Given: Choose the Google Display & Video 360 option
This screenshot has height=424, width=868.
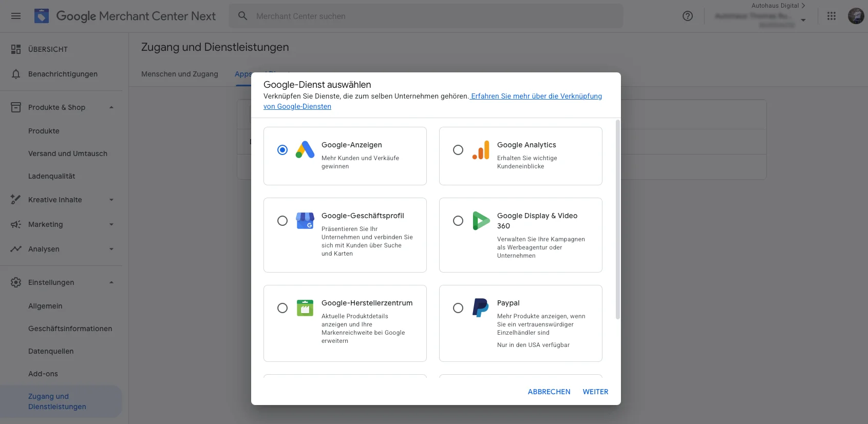Looking at the screenshot, I should pos(458,221).
